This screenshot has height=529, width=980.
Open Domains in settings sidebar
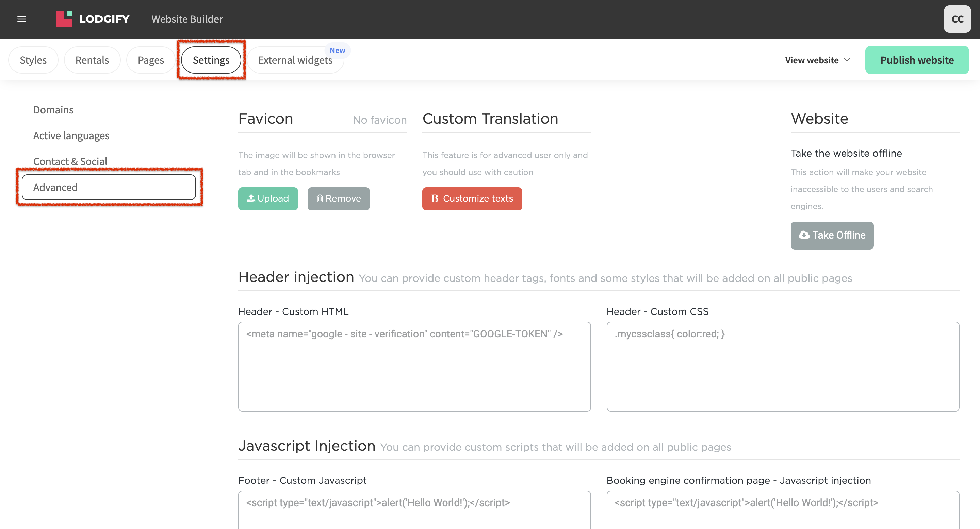tap(53, 110)
